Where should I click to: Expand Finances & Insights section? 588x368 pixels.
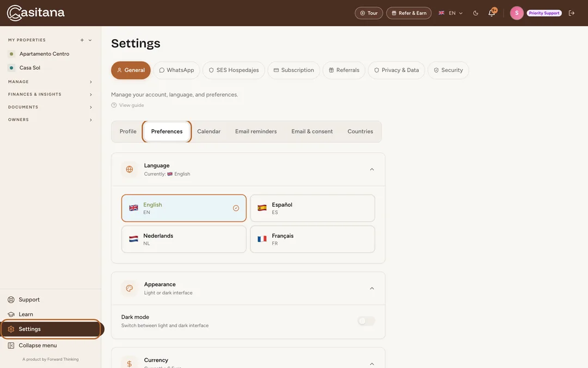click(x=50, y=95)
